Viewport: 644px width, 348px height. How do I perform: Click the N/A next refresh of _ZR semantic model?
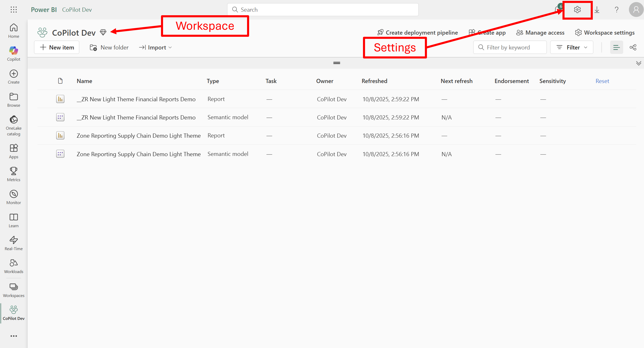coord(447,117)
